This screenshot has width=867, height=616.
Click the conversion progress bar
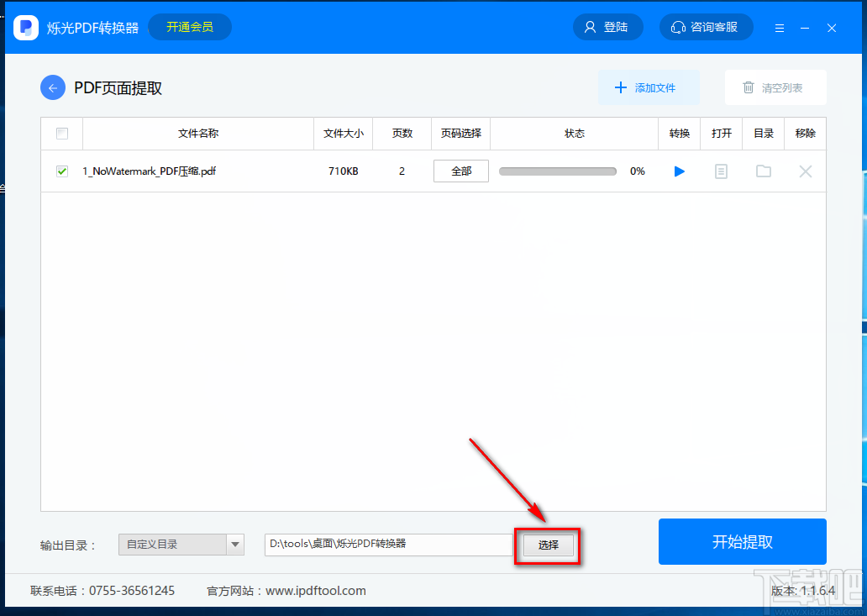(557, 171)
